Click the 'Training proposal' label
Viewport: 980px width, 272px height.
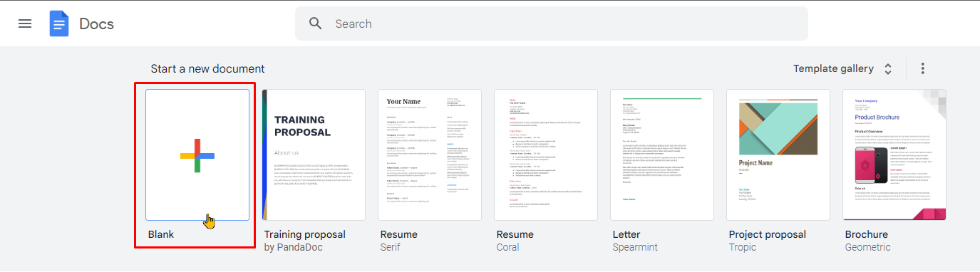(305, 234)
